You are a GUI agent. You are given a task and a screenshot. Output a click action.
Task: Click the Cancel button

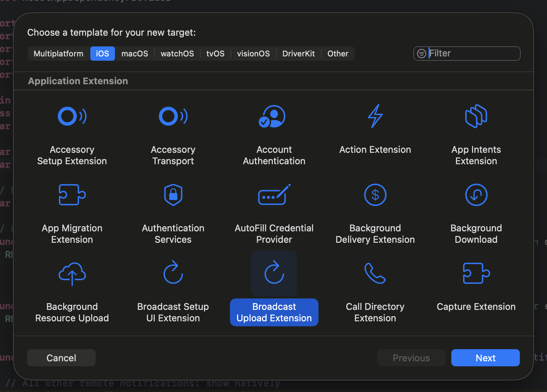pyautogui.click(x=61, y=358)
